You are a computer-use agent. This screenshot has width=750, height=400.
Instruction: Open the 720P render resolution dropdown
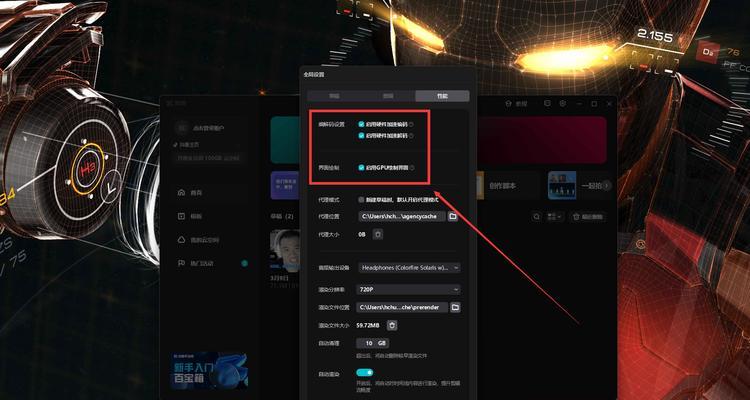(x=409, y=289)
